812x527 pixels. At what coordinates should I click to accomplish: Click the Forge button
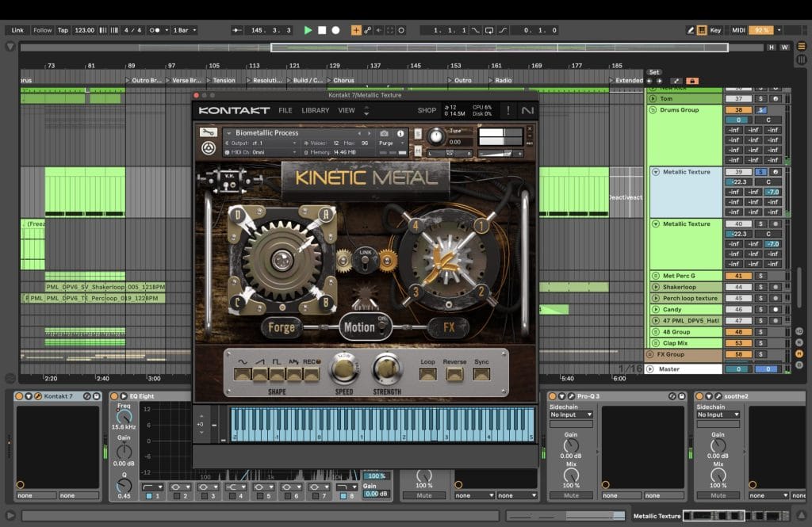tap(282, 327)
